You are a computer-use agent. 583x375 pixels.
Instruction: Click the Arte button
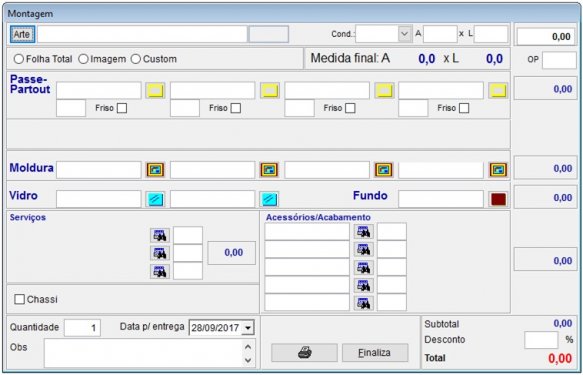22,34
